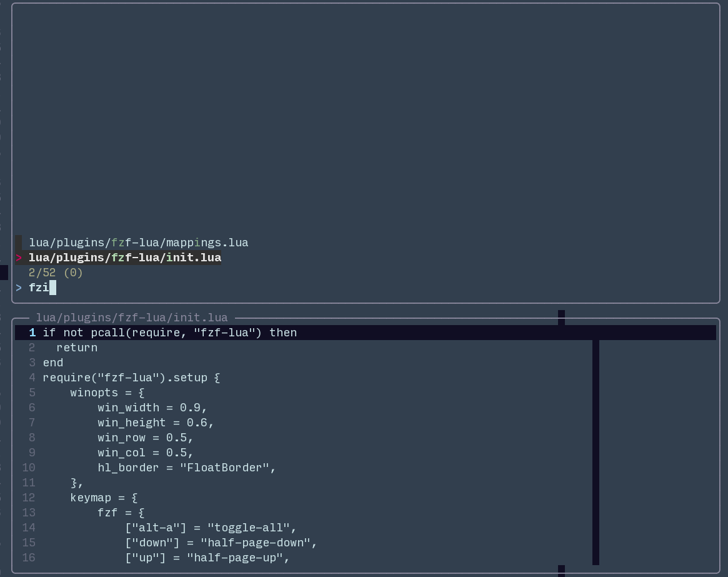This screenshot has width=728, height=577.
Task: Click the red selection pointer beside init.lua
Action: tap(19, 258)
